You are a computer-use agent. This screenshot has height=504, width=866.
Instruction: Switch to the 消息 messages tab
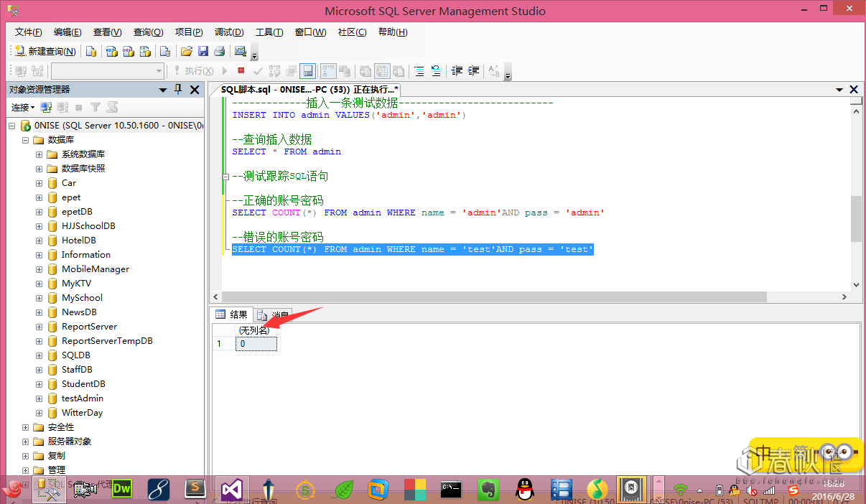[273, 314]
